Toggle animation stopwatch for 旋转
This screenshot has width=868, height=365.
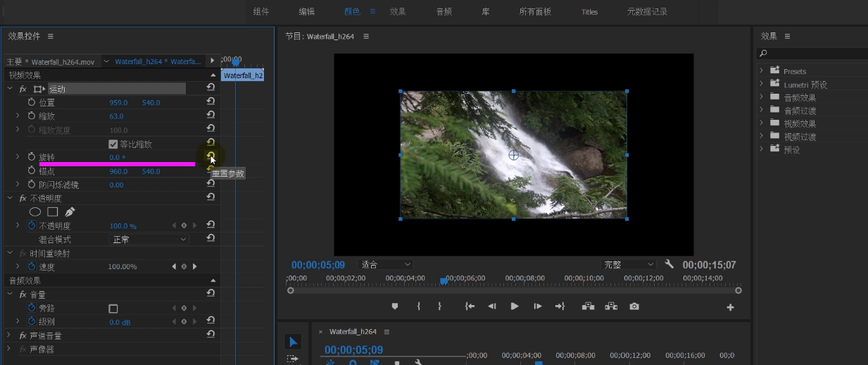coord(31,156)
